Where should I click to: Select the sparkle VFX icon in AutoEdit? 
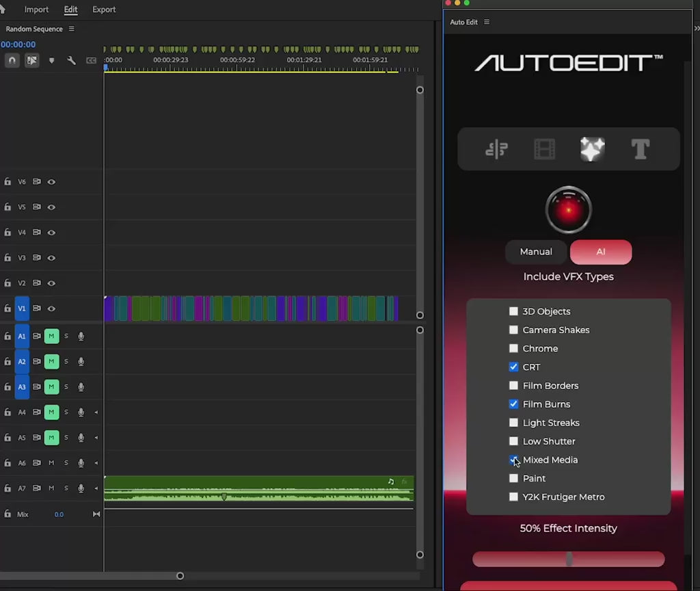(592, 148)
